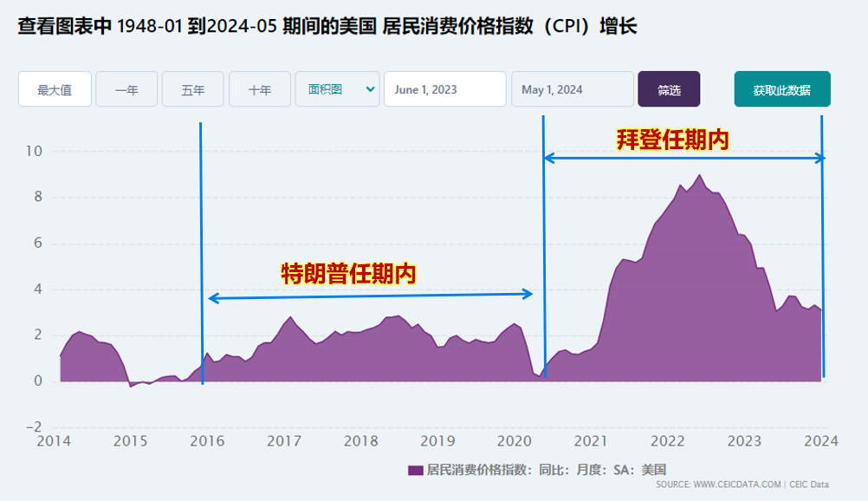868x501 pixels.
Task: Click the 拜登任期内 annotation text
Action: [672, 140]
